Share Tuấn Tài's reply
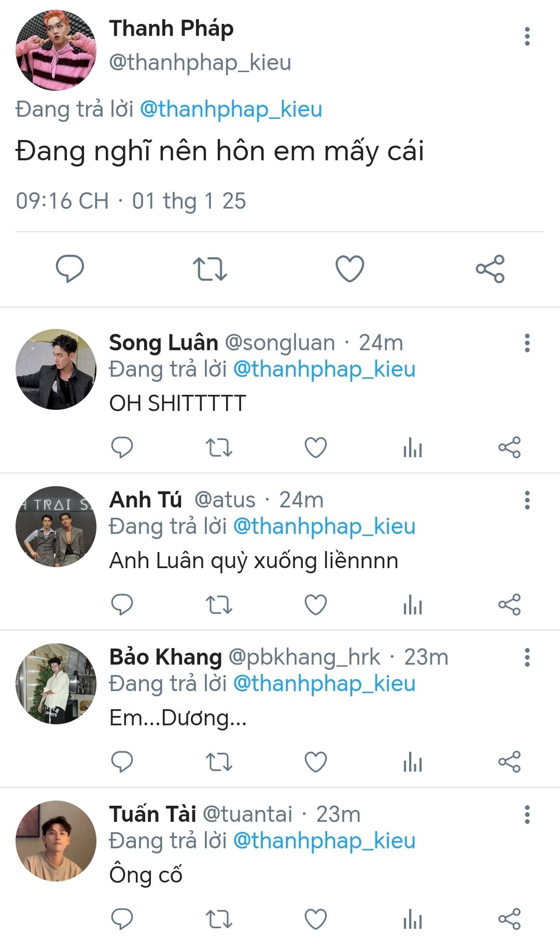This screenshot has height=937, width=560. pyautogui.click(x=509, y=919)
